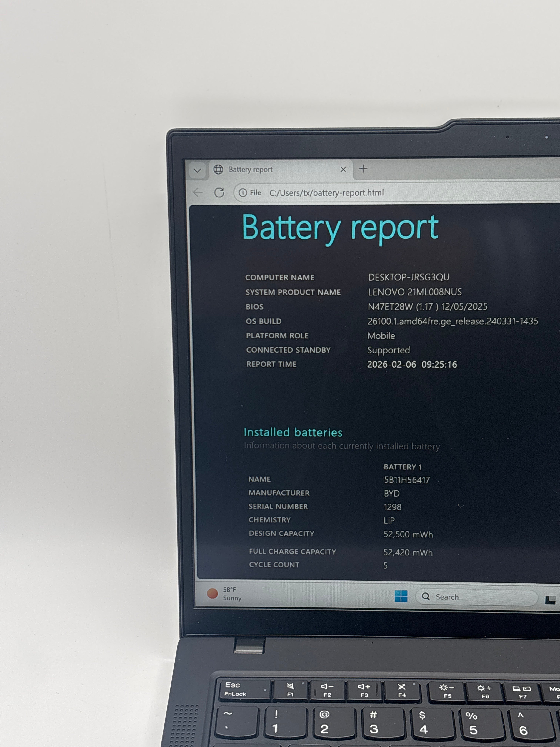The width and height of the screenshot is (560, 747).
Task: Select the SYSTEM PRODUCT NAME label
Action: 293,292
